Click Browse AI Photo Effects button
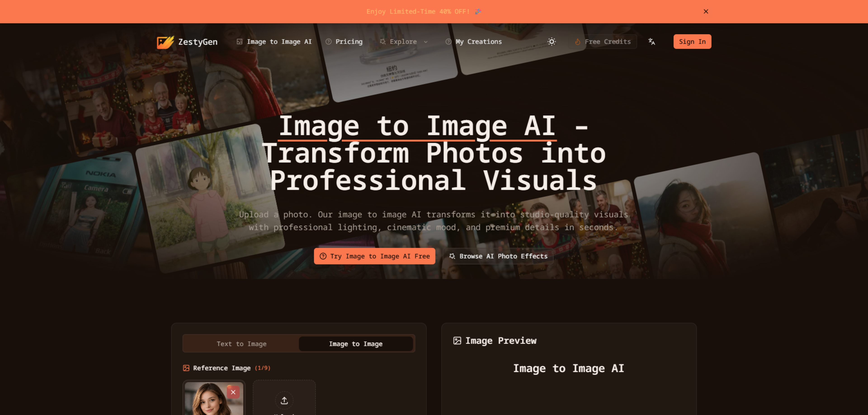Image resolution: width=868 pixels, height=415 pixels. coord(498,256)
